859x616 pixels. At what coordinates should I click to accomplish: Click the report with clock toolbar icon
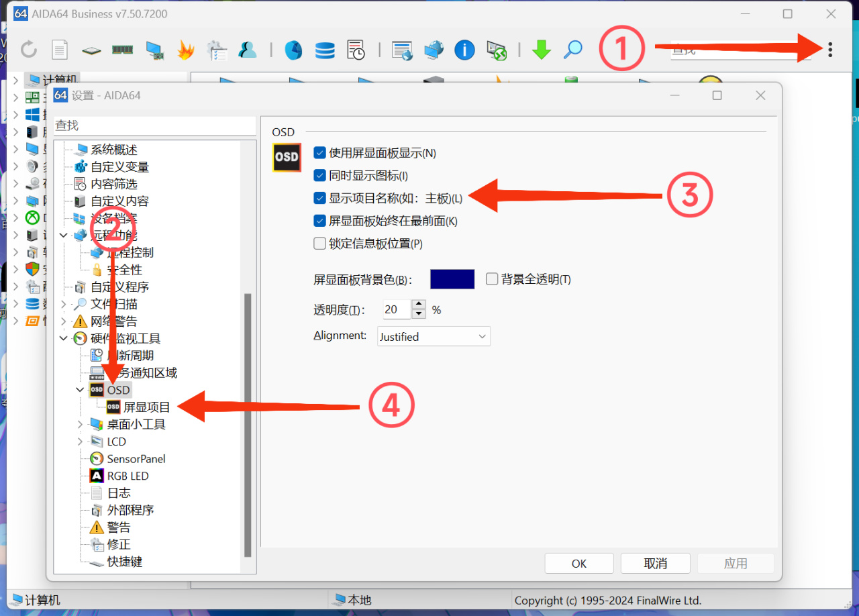pyautogui.click(x=356, y=50)
